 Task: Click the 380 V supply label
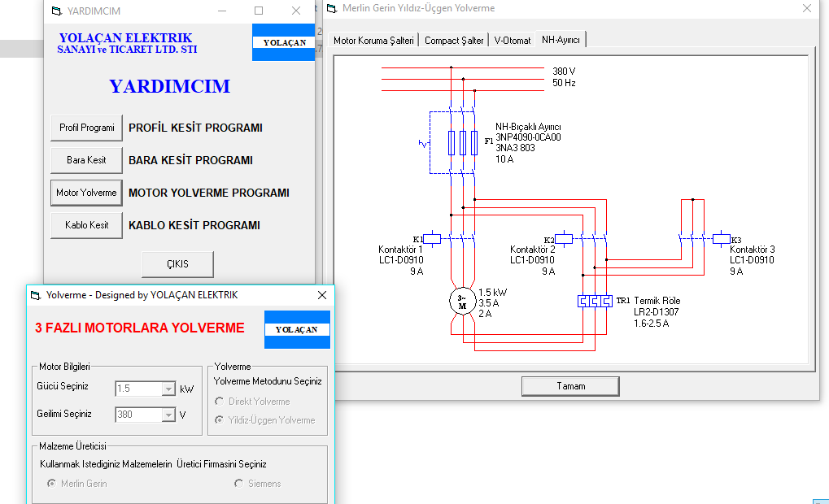(x=564, y=72)
